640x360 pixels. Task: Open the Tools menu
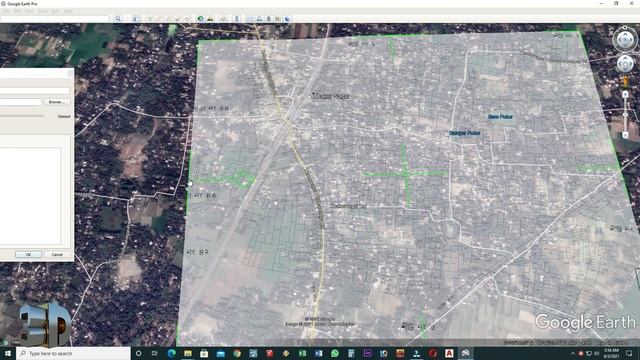(x=43, y=11)
